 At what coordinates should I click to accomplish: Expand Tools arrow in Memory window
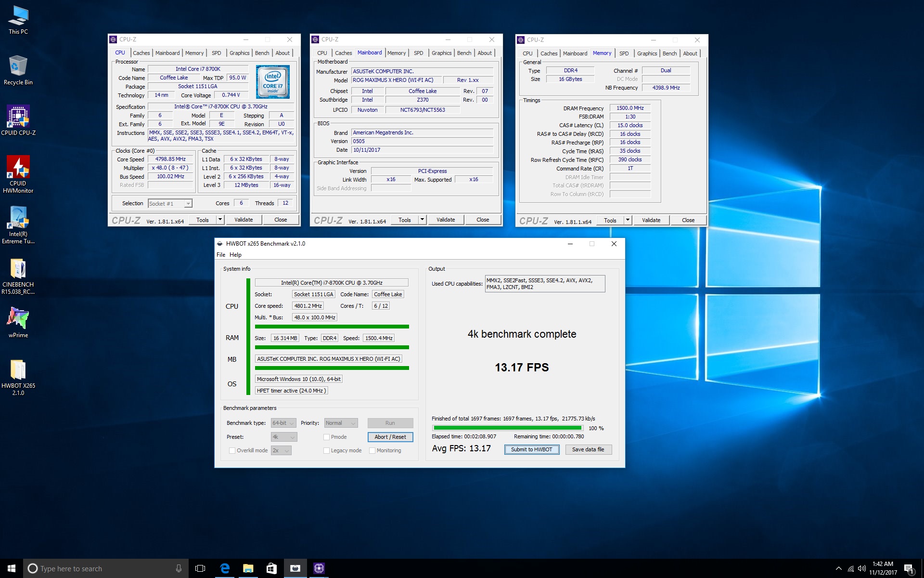click(628, 220)
